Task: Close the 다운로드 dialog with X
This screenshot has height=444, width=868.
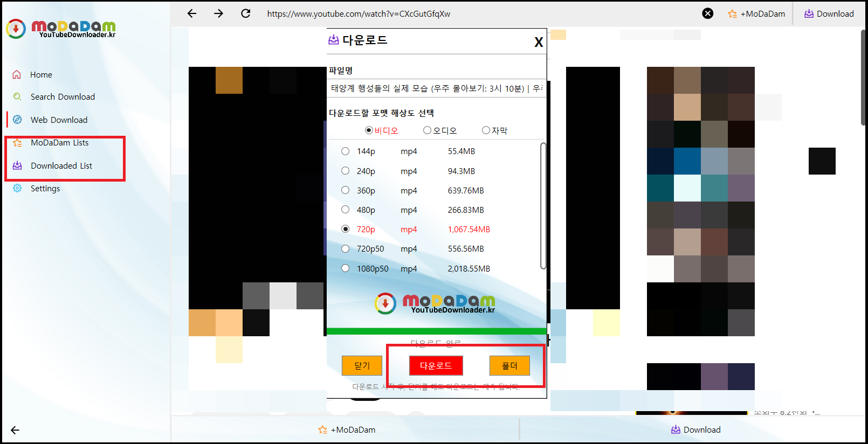Action: pyautogui.click(x=539, y=42)
